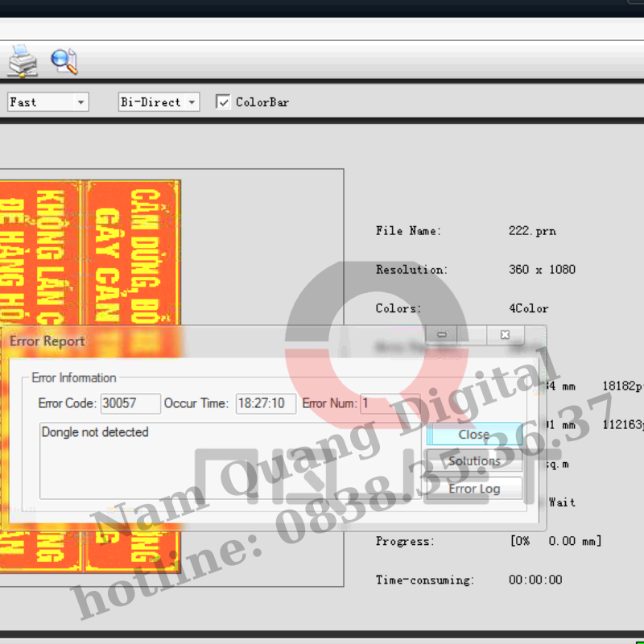This screenshot has height=644, width=644.
Task: Toggle the ColorBar checkbox
Action: click(x=223, y=102)
